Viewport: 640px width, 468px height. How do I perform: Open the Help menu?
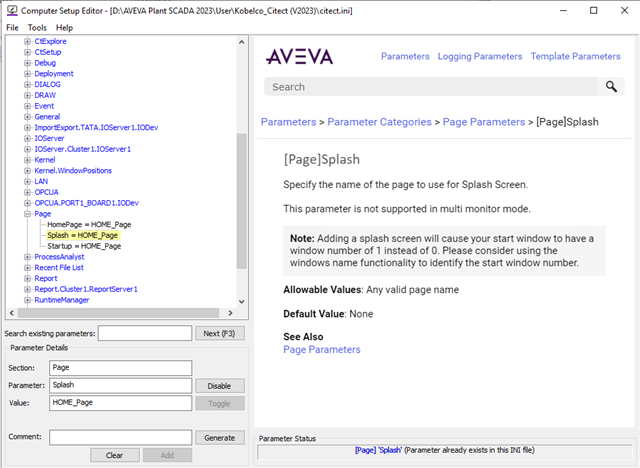(64, 28)
